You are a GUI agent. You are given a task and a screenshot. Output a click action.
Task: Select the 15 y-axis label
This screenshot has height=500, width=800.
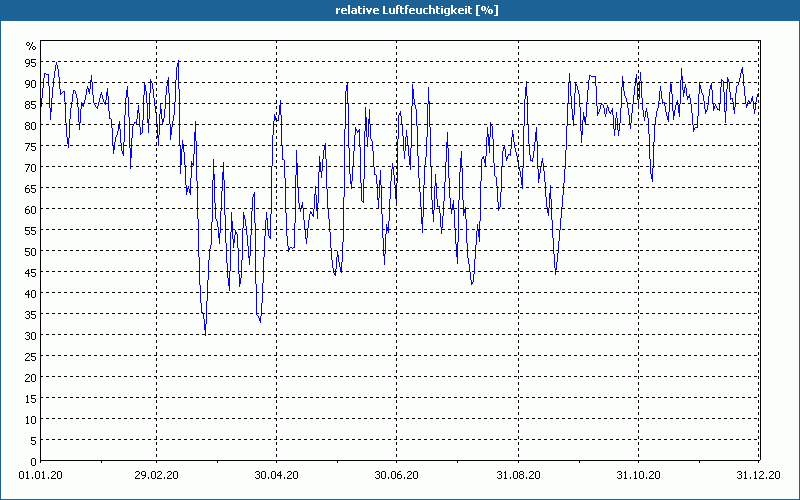click(31, 398)
